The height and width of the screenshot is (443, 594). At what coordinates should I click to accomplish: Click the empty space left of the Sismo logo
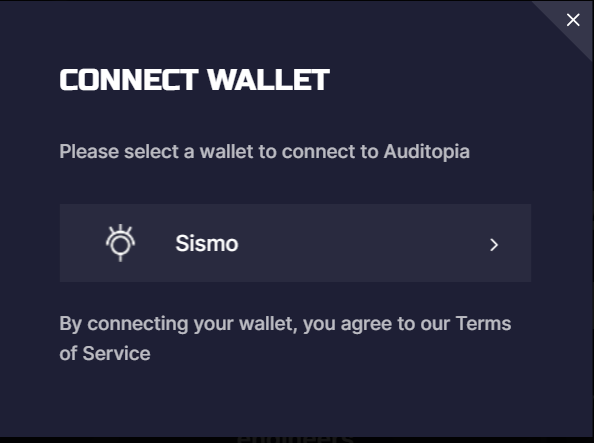pos(81,243)
